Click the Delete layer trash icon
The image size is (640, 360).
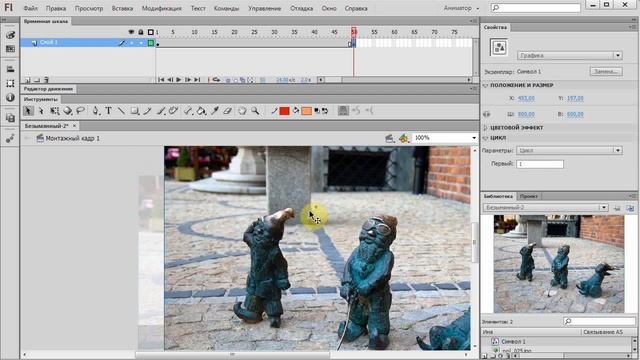coord(46,80)
